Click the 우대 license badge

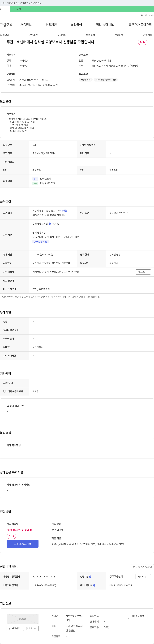35,184
